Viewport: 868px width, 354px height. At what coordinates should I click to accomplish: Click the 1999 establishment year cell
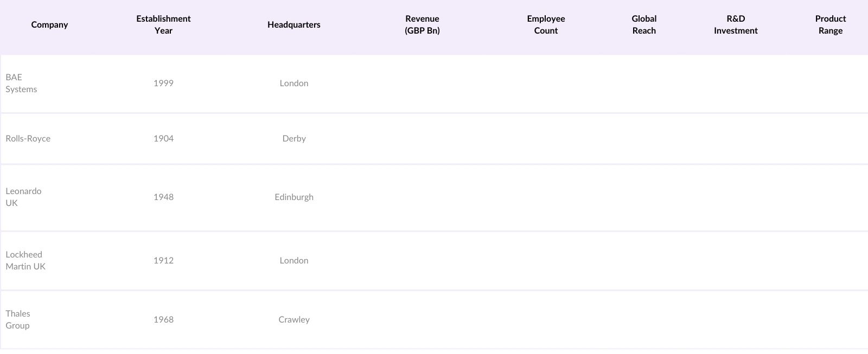(x=163, y=83)
